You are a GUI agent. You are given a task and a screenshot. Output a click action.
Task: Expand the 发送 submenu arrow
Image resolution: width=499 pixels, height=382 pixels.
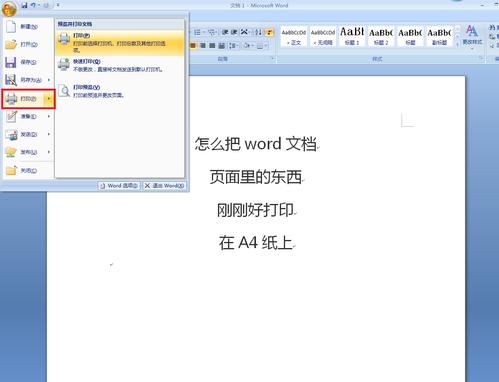click(49, 134)
